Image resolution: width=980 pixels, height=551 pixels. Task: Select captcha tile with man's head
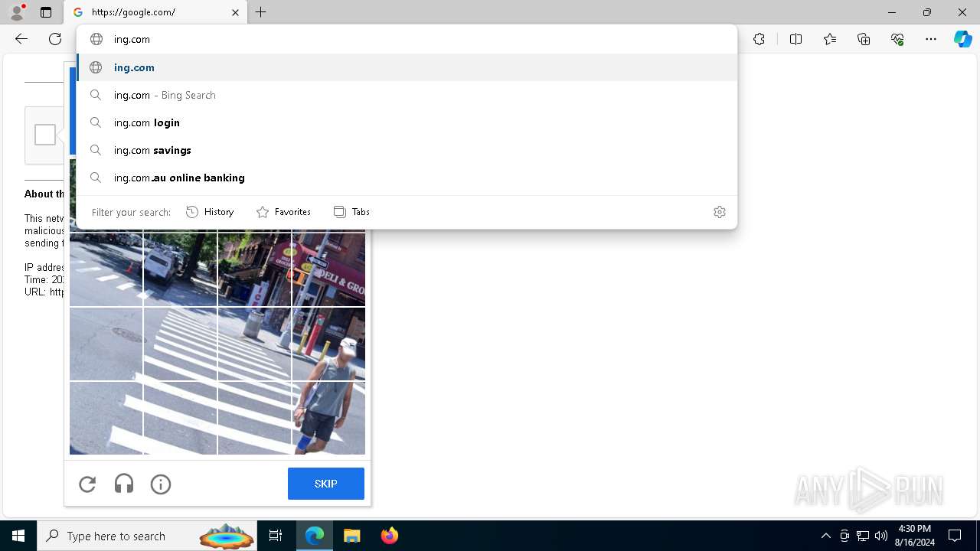(x=328, y=344)
